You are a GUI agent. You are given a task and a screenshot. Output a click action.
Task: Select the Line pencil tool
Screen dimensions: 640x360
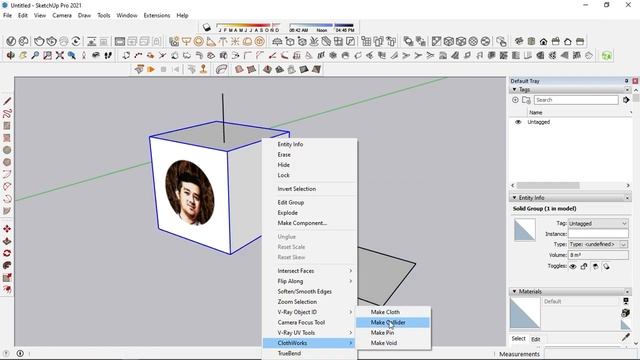point(7,101)
